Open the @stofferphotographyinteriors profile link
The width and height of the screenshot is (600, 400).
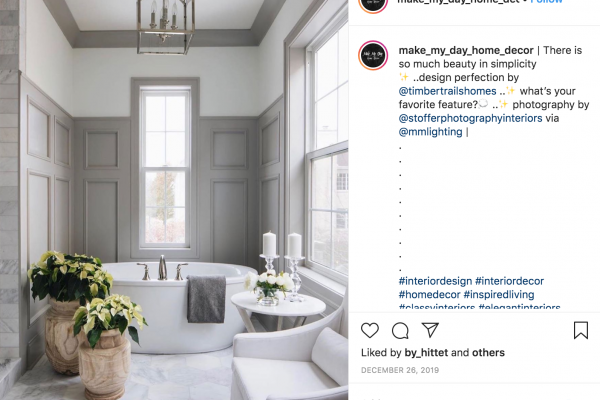(470, 118)
